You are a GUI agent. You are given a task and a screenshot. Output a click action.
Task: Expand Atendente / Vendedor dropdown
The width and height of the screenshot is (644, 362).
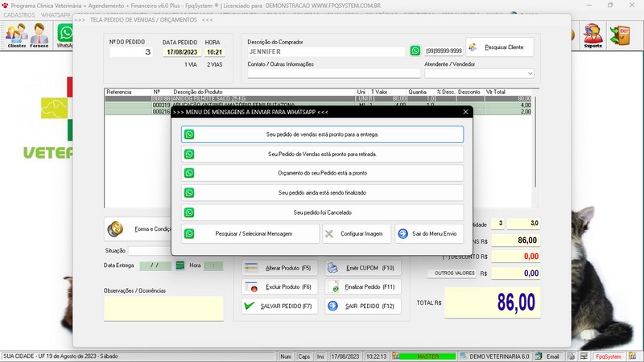pos(529,73)
